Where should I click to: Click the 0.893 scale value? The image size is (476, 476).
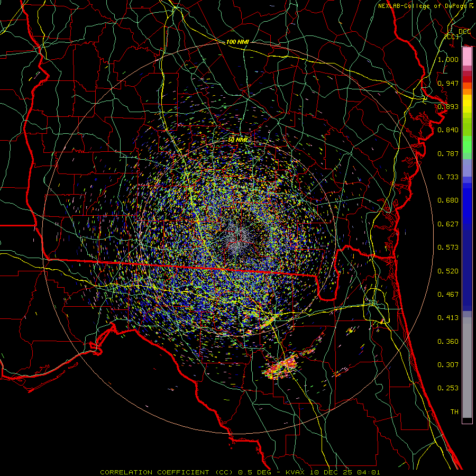point(448,106)
